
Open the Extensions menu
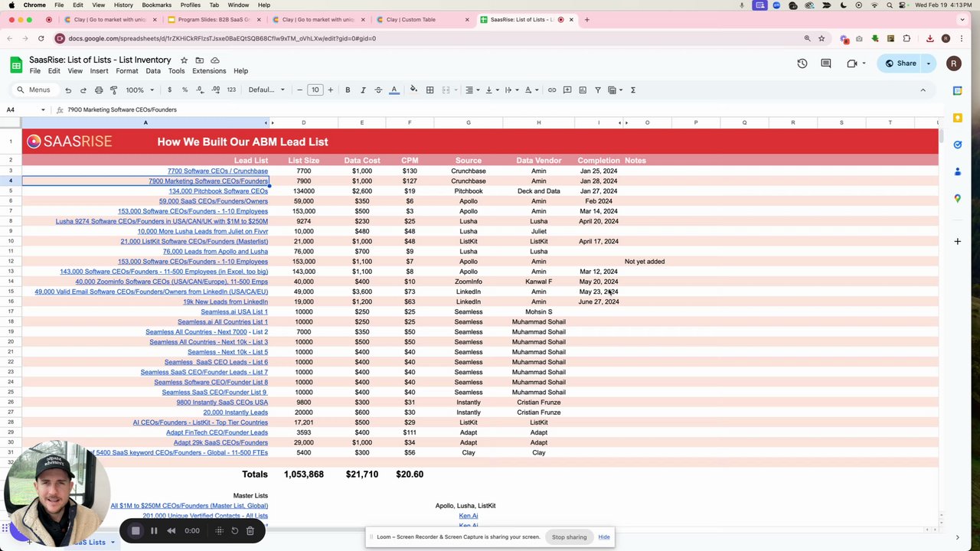tap(209, 71)
